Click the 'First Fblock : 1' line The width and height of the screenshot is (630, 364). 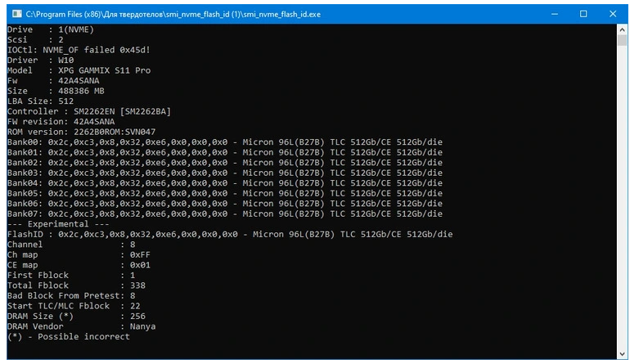click(71, 276)
